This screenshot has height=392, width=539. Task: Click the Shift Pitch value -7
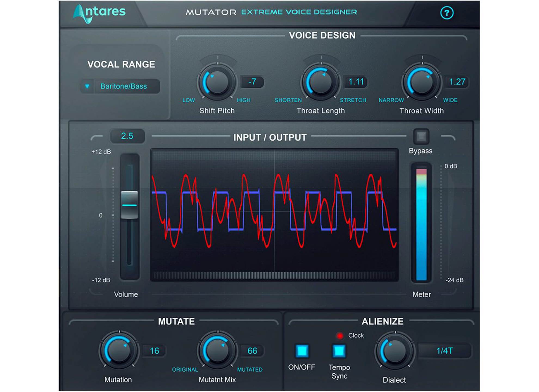click(x=252, y=82)
